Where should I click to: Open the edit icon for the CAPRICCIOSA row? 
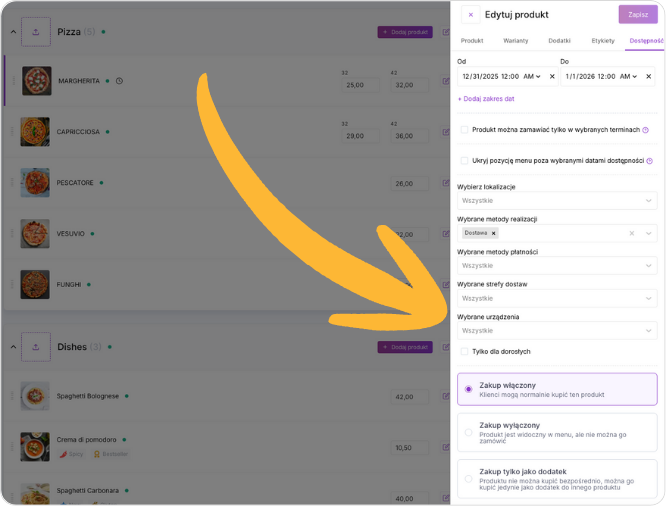[446, 132]
